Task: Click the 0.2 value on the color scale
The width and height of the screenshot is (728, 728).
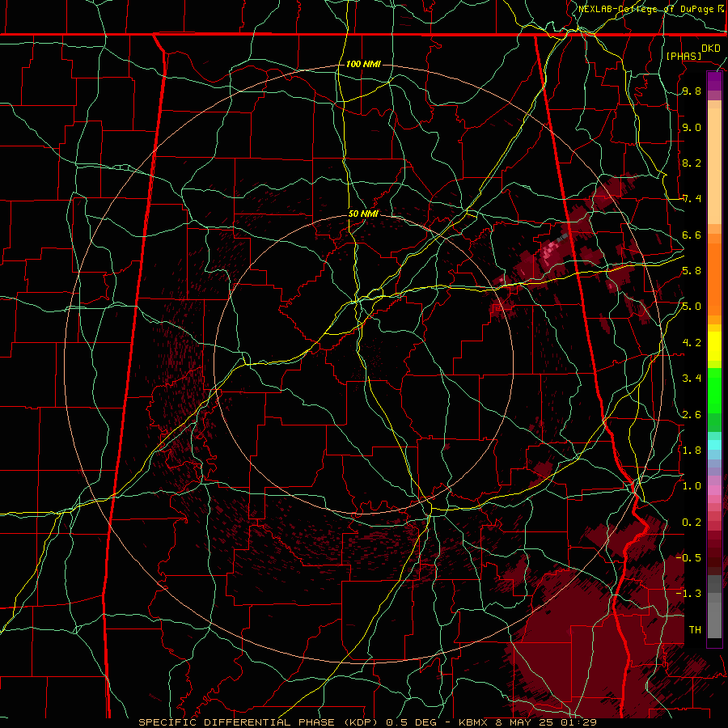Action: click(x=692, y=523)
